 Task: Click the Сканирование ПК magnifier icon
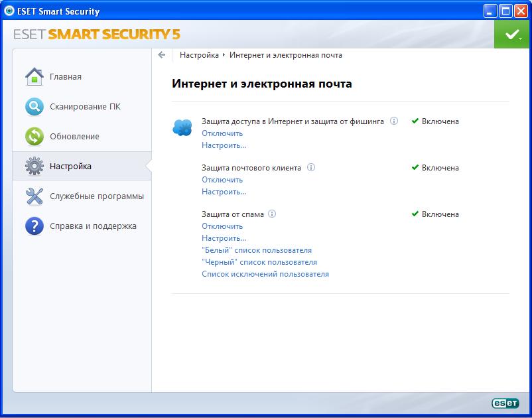point(34,107)
